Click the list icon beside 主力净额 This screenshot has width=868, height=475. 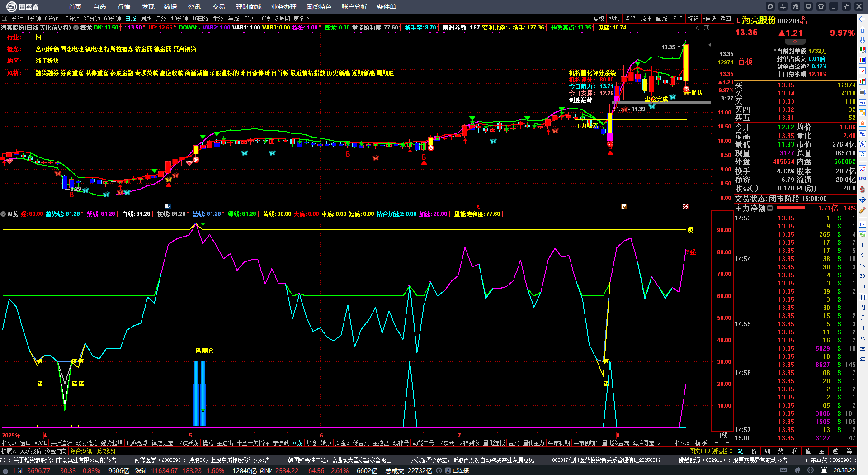pos(770,208)
